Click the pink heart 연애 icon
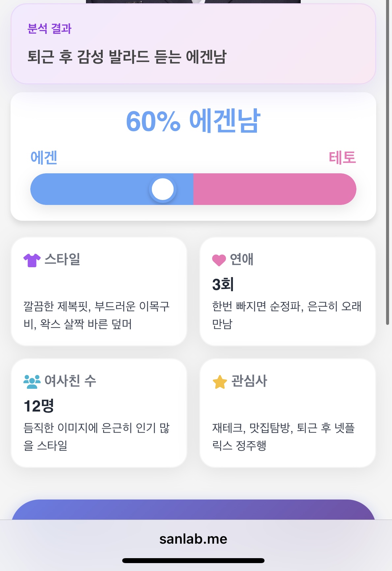 click(219, 260)
